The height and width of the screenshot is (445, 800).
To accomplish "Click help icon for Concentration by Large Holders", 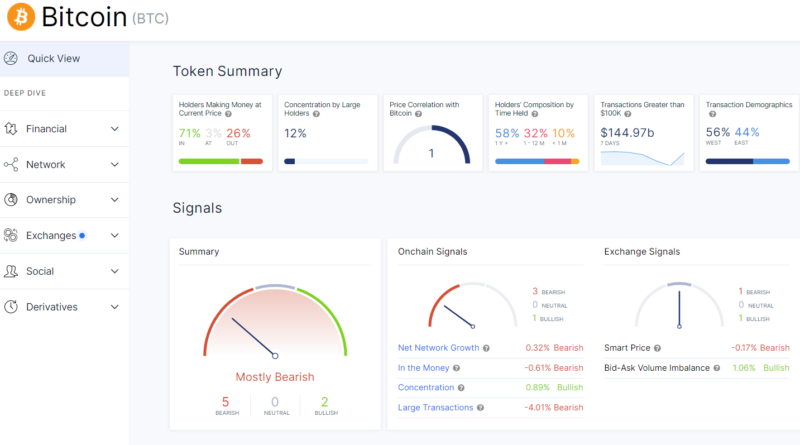I will 316,114.
